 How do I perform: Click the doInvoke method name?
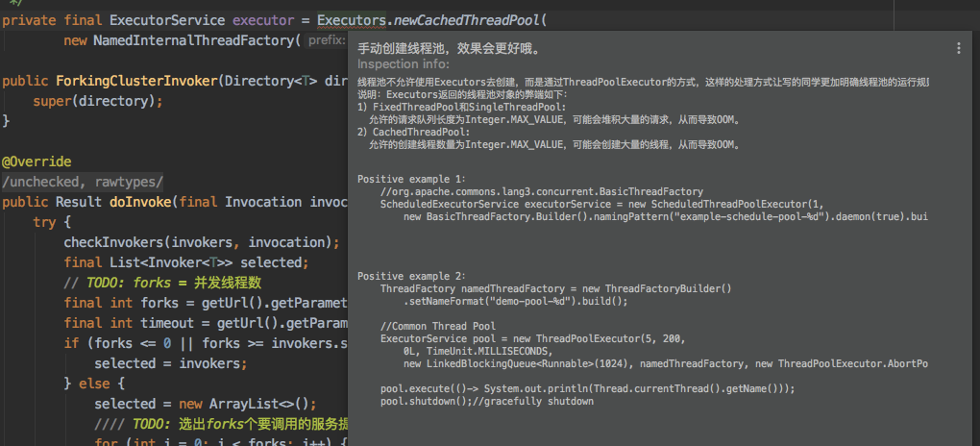pos(140,202)
